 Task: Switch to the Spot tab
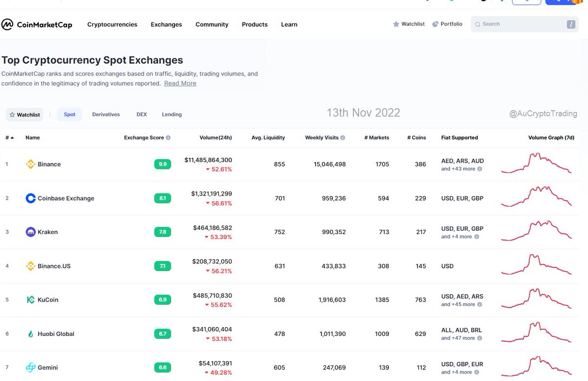[x=70, y=115]
